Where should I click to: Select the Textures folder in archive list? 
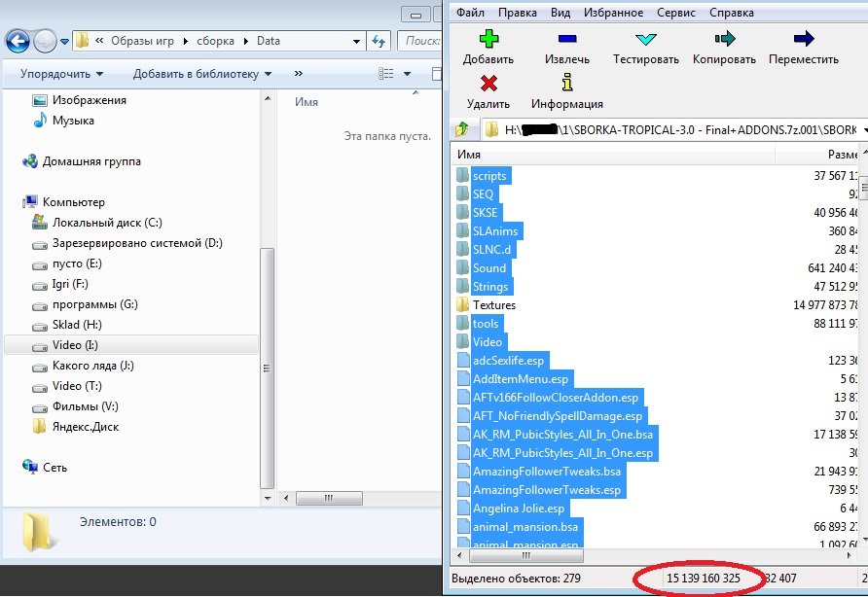pyautogui.click(x=493, y=305)
